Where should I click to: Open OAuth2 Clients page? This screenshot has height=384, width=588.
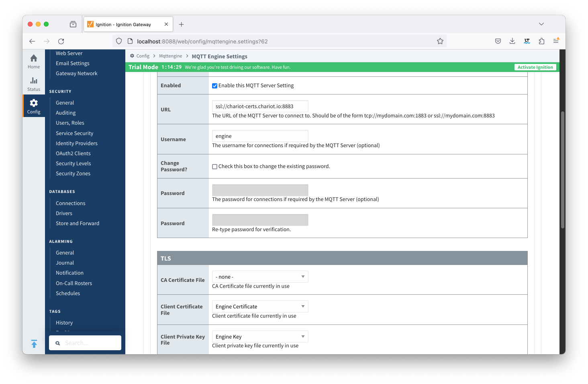73,153
